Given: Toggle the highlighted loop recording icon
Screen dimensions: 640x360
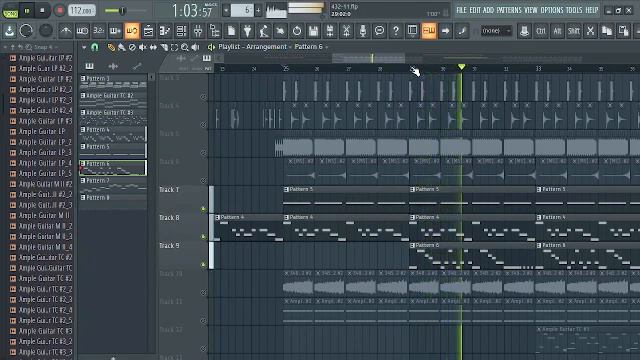Looking at the screenshot, I should (132, 31).
